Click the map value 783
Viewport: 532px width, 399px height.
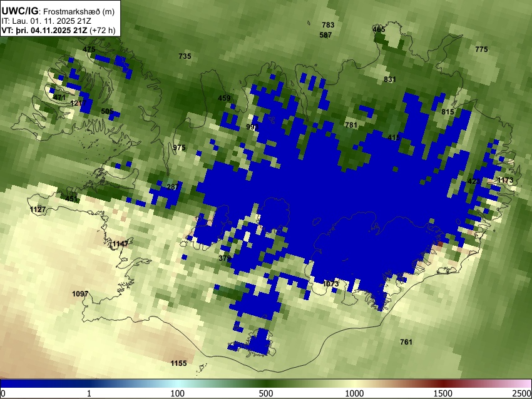tap(328, 25)
